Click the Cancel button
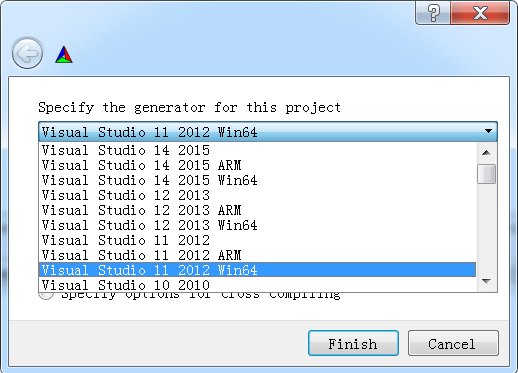The width and height of the screenshot is (518, 373). pyautogui.click(x=453, y=343)
